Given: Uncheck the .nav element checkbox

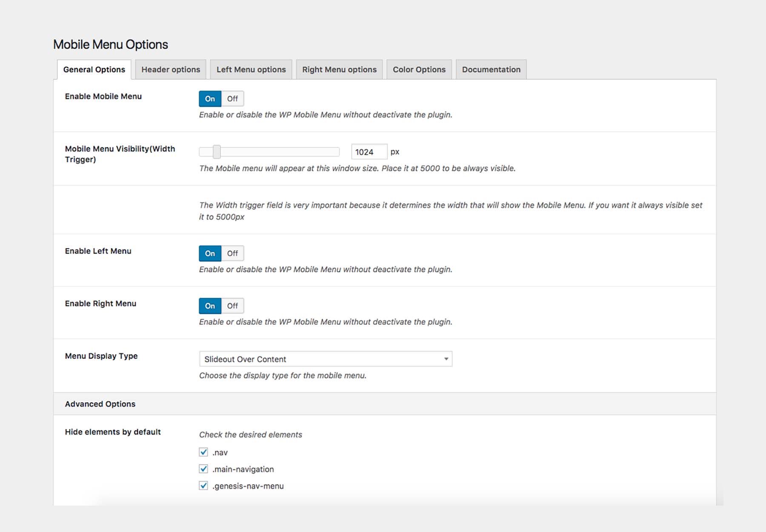Looking at the screenshot, I should (x=203, y=452).
